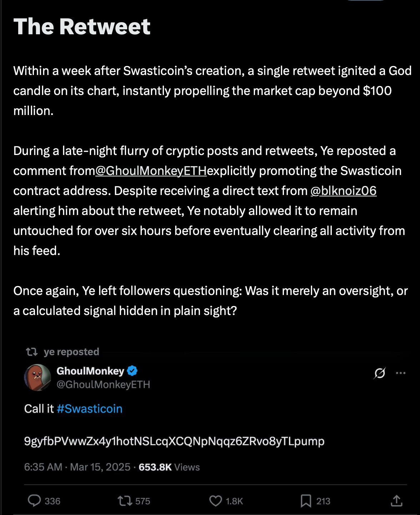Image resolution: width=420 pixels, height=515 pixels.
Task: Click the small repost icon beside 'ye reposted'
Action: click(x=32, y=352)
